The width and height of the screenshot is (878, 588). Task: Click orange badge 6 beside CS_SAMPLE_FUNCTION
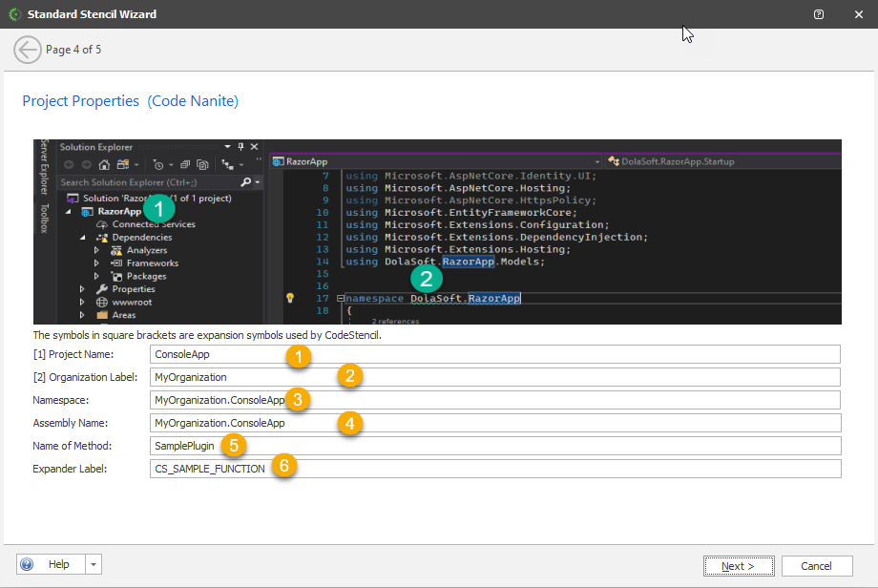click(283, 467)
